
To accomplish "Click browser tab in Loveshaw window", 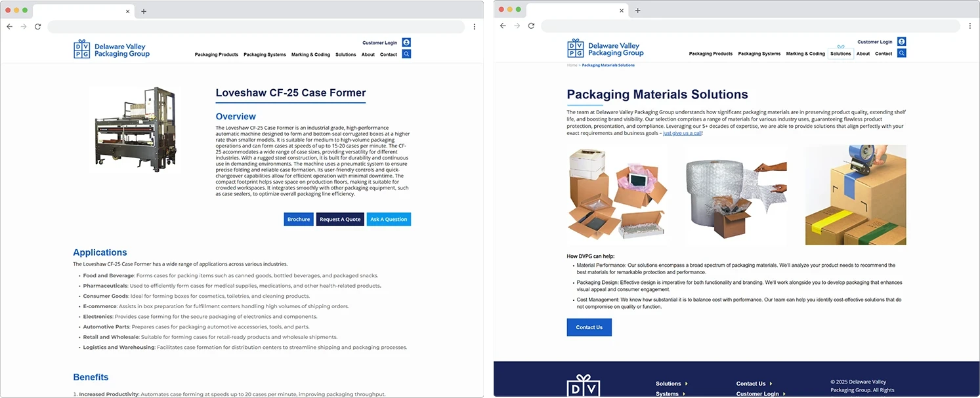I will point(82,10).
